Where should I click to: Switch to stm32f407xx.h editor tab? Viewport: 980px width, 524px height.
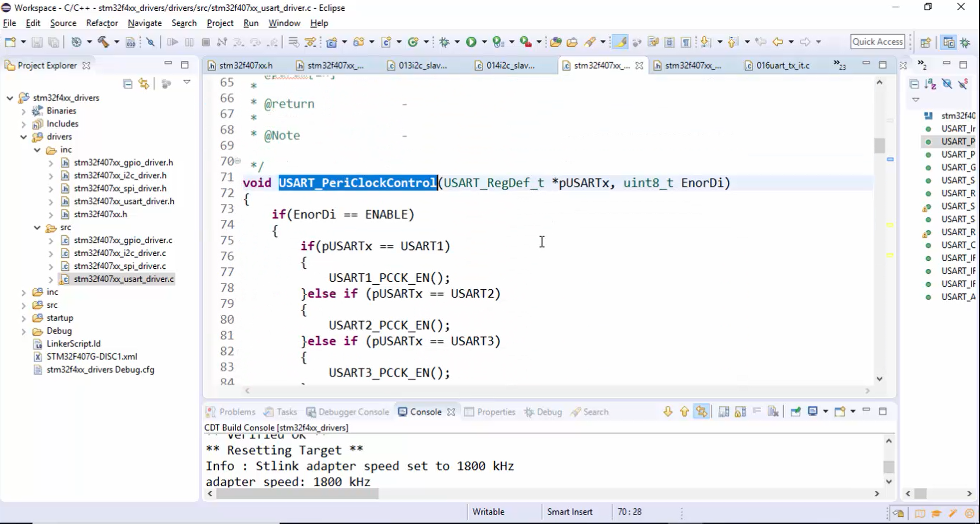pyautogui.click(x=240, y=65)
